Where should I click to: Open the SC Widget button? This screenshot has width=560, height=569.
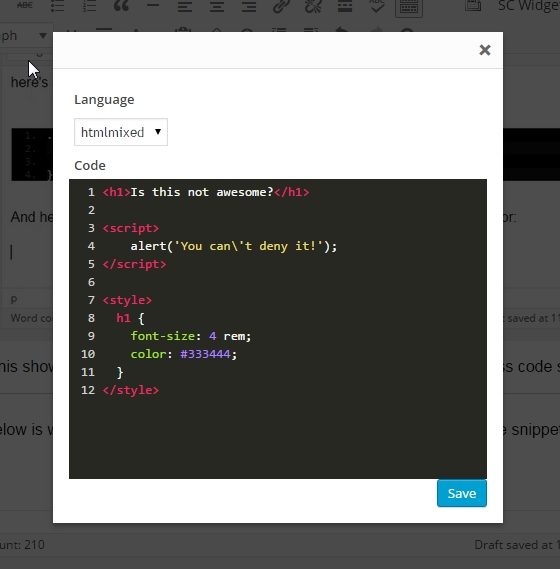click(528, 6)
